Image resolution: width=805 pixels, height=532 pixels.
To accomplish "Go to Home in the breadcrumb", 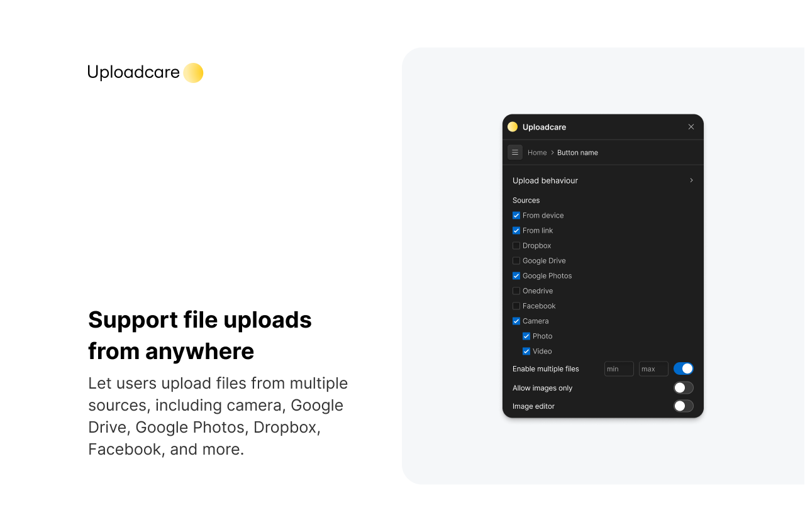I will point(537,153).
